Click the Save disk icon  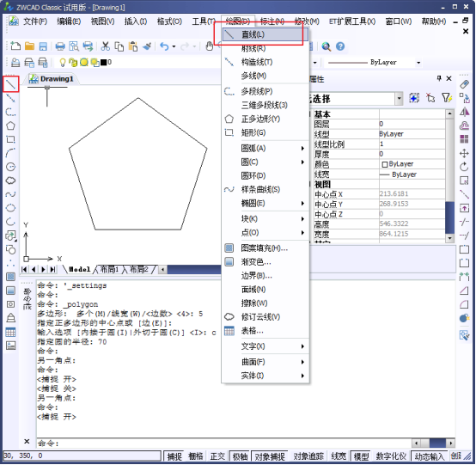(x=43, y=46)
